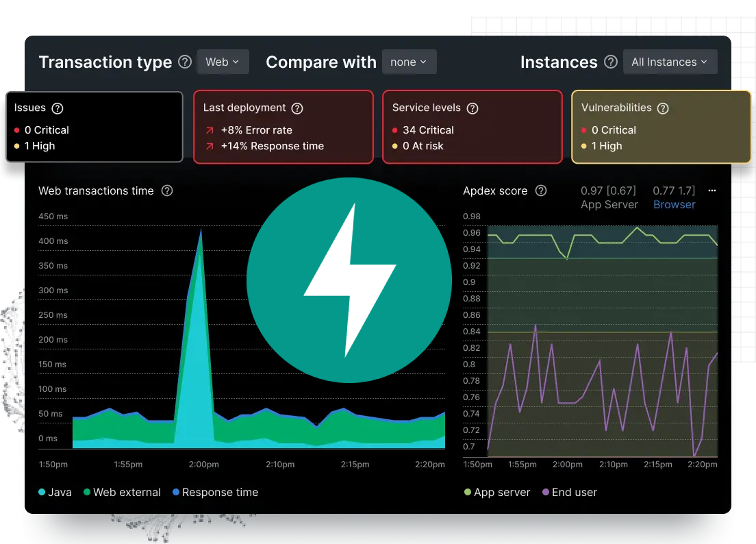Image resolution: width=756 pixels, height=544 pixels.
Task: Open the Apdex score options menu
Action: pos(711,190)
